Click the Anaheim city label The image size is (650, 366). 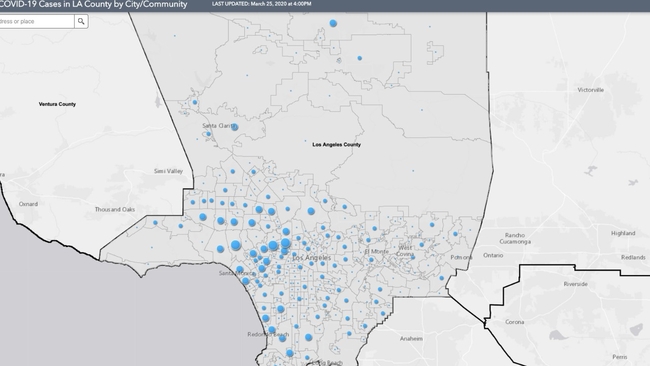pos(411,339)
